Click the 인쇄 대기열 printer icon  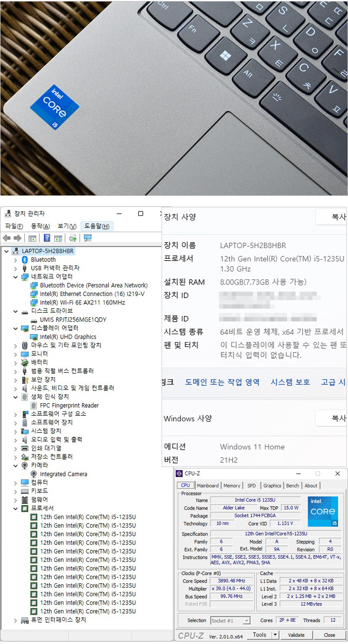[25, 448]
